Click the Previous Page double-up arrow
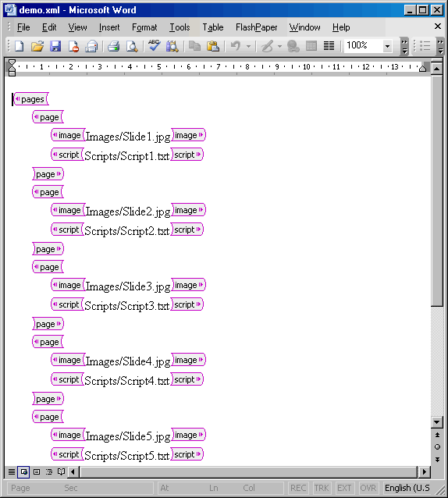This screenshot has height=498, width=448. pyautogui.click(x=437, y=435)
